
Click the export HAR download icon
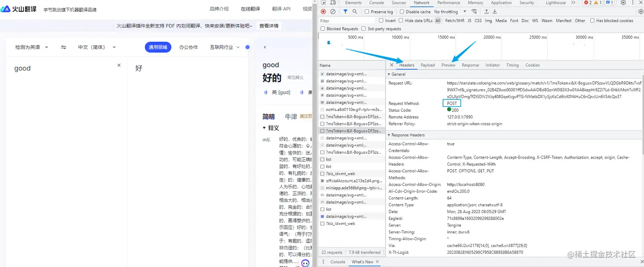[x=494, y=12]
